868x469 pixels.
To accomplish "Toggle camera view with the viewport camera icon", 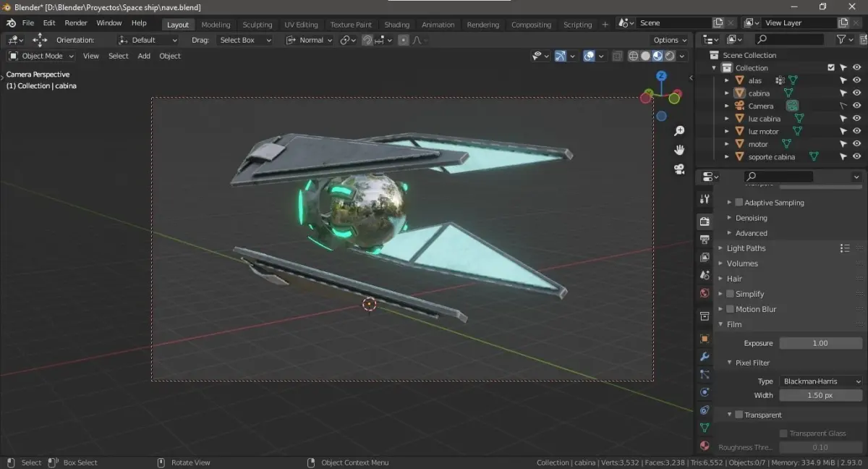I will coord(679,169).
